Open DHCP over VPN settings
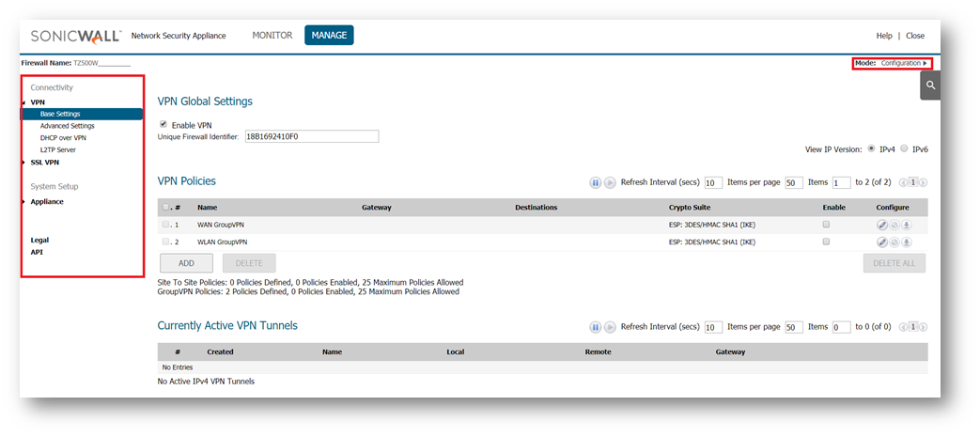The height and width of the screenshot is (437, 980). click(63, 137)
